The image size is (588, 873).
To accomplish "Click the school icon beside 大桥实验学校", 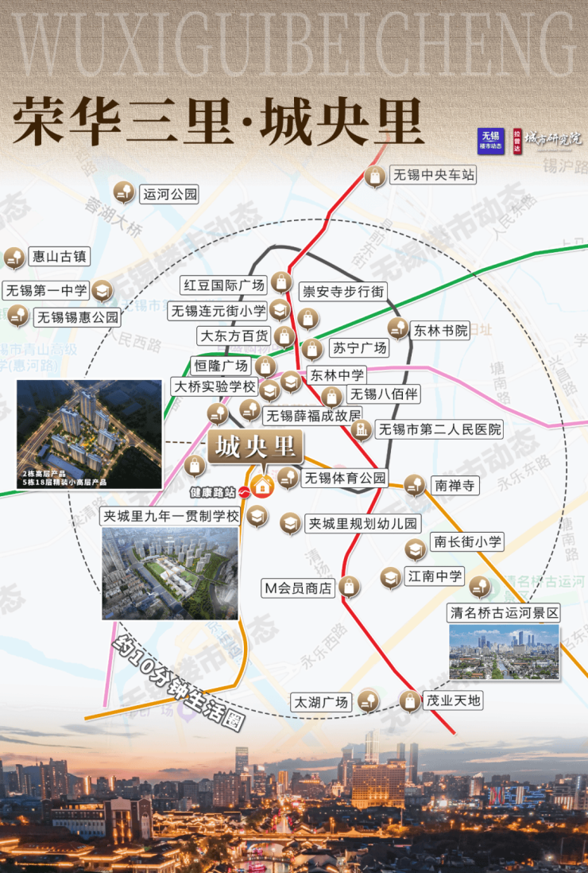I will (270, 390).
